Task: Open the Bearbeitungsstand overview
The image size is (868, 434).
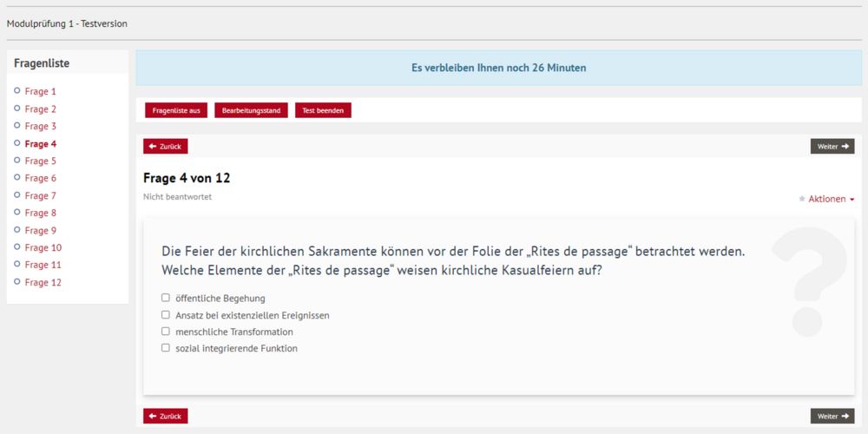Action: [x=251, y=110]
